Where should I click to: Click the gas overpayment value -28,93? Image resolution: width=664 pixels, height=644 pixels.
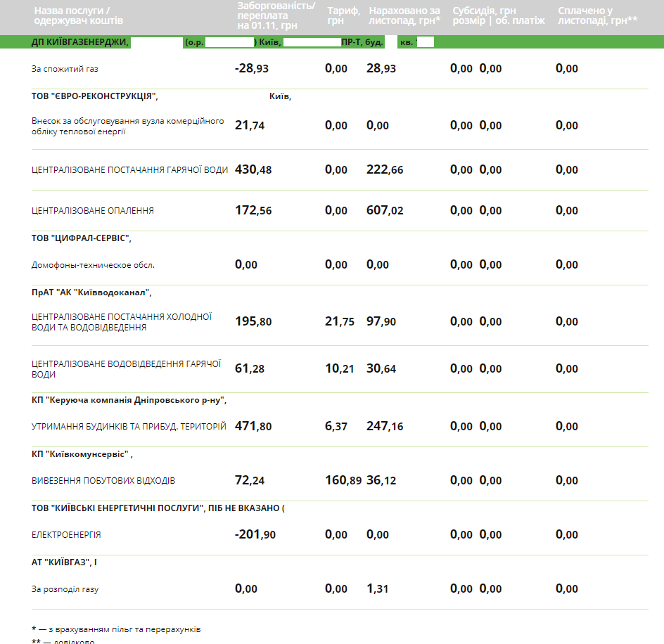(x=252, y=68)
